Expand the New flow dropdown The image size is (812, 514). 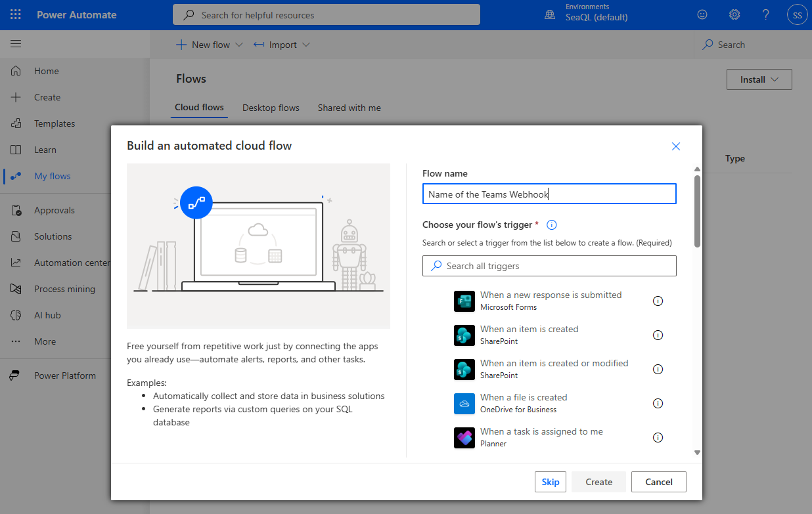coord(210,45)
